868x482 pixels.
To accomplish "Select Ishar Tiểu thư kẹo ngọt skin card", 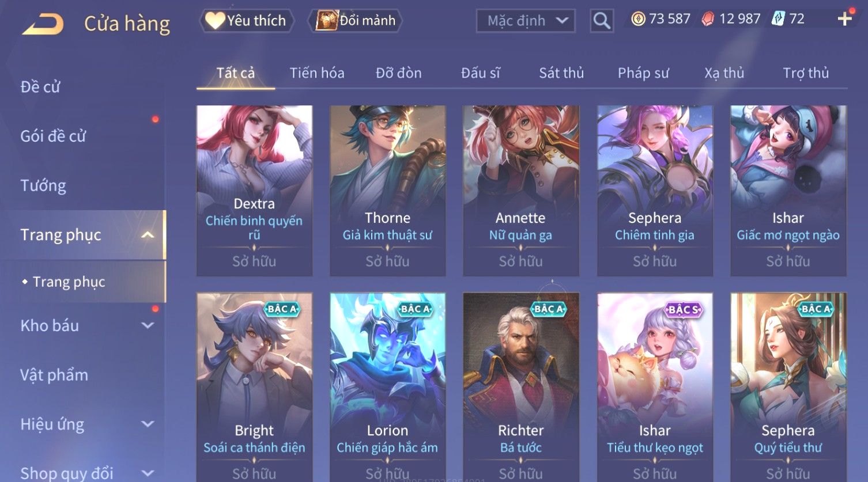I will click(x=655, y=387).
